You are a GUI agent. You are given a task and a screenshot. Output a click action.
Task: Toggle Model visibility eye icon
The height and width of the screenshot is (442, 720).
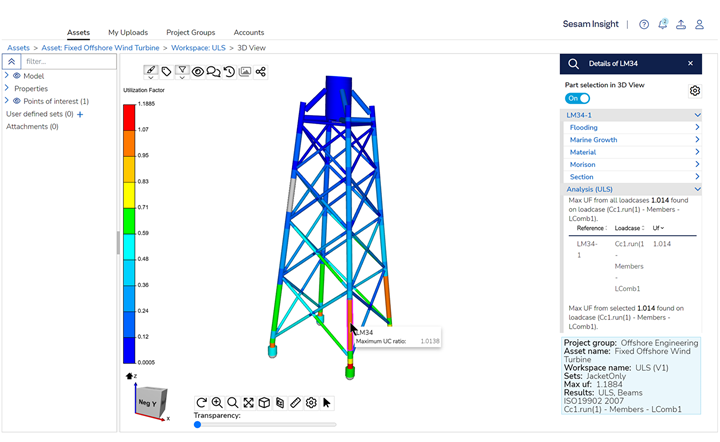17,76
